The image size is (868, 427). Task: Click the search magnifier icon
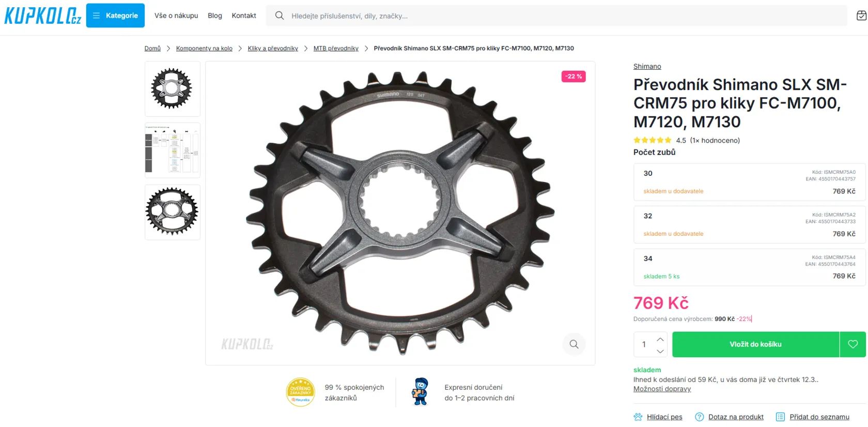tap(280, 16)
